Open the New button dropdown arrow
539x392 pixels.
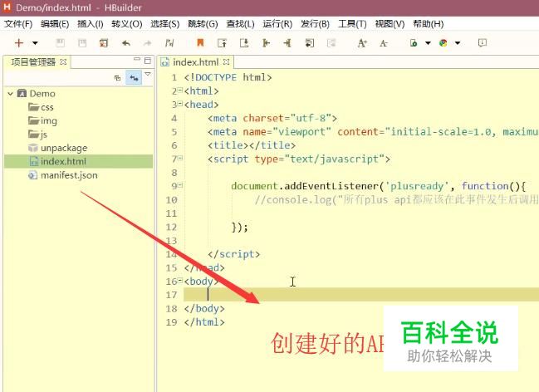pos(35,43)
